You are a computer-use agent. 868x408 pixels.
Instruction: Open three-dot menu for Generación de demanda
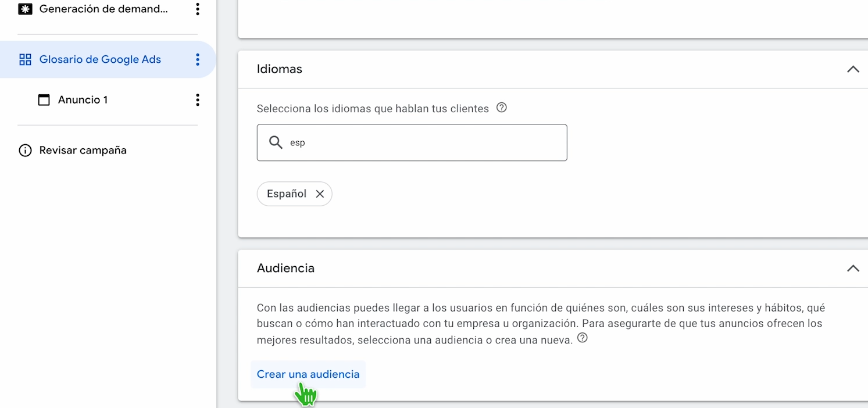tap(198, 9)
